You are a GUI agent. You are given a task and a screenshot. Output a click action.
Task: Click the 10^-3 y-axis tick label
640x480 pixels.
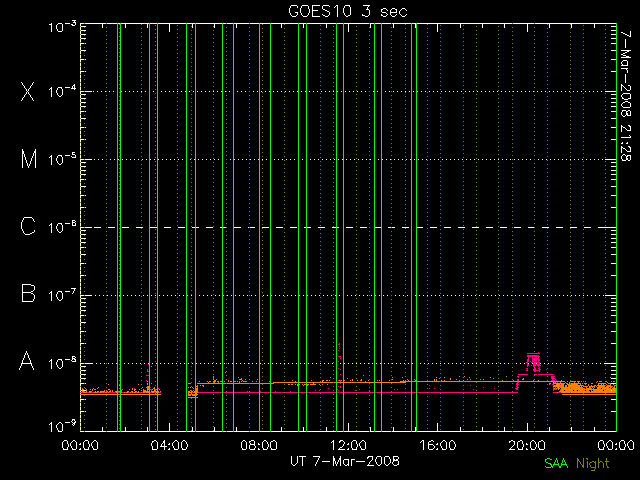point(62,27)
